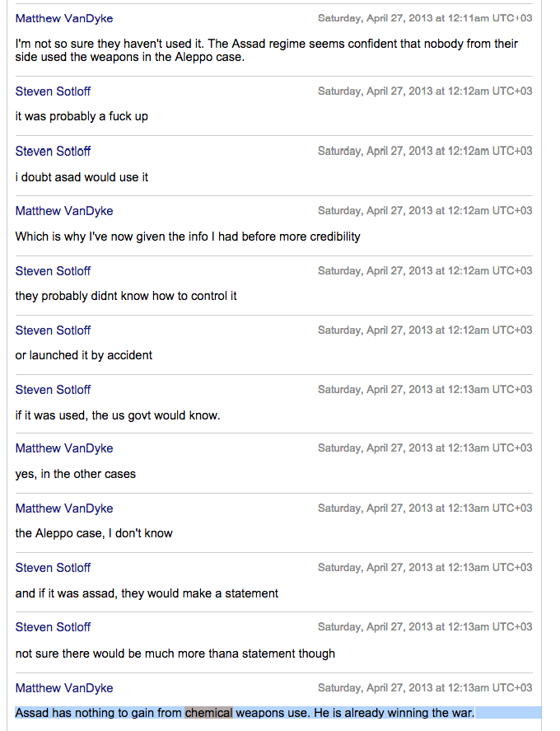Select Matthew VanDyke above 'Which is why I've now'
The image size is (560, 731).
coord(64,211)
